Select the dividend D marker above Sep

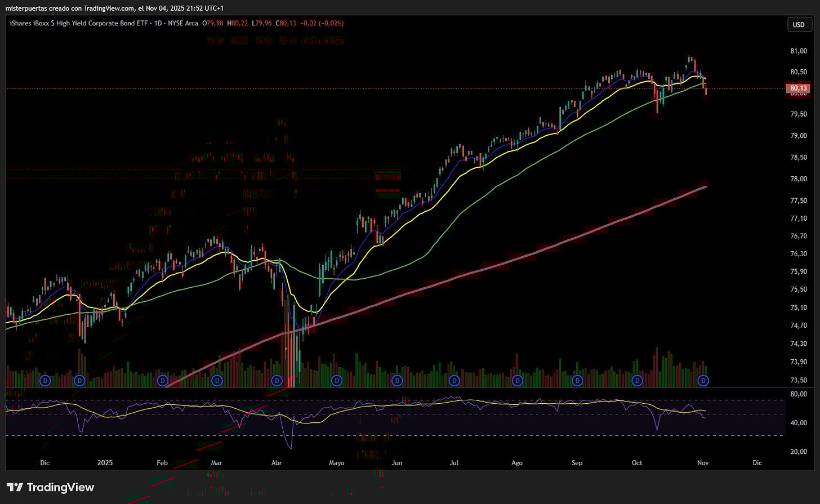click(577, 381)
